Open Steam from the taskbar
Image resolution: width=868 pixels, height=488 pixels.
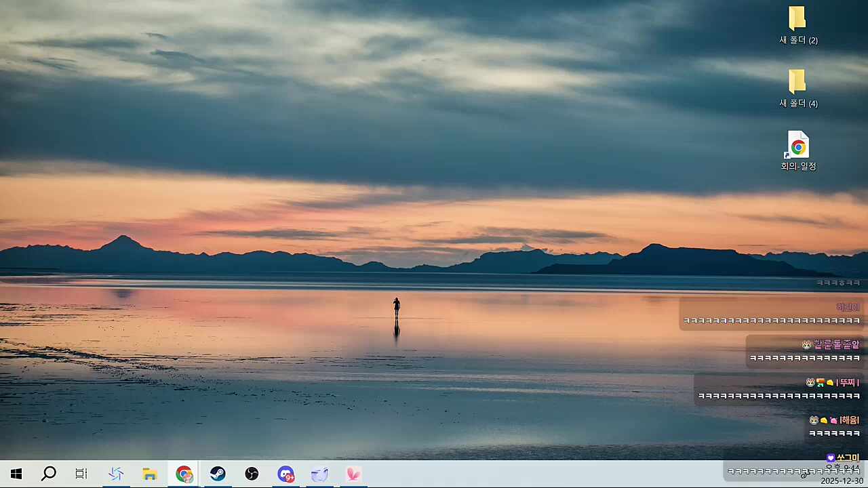point(218,474)
